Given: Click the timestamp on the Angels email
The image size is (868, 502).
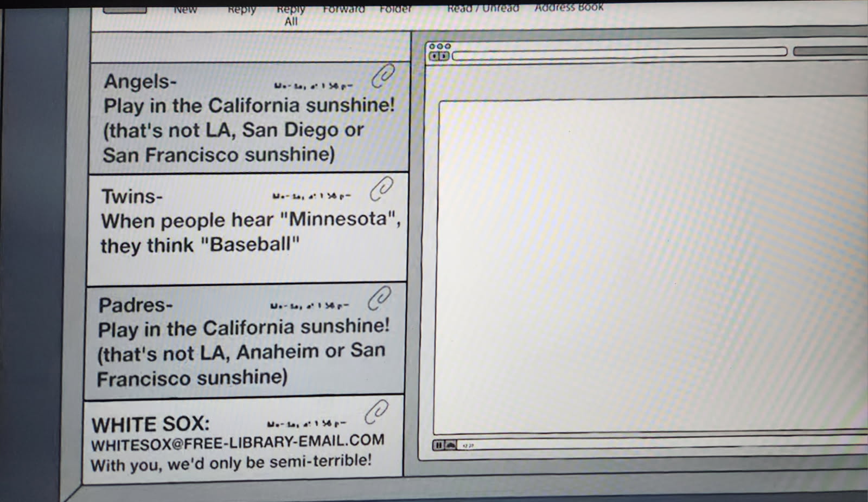Looking at the screenshot, I should (x=314, y=86).
